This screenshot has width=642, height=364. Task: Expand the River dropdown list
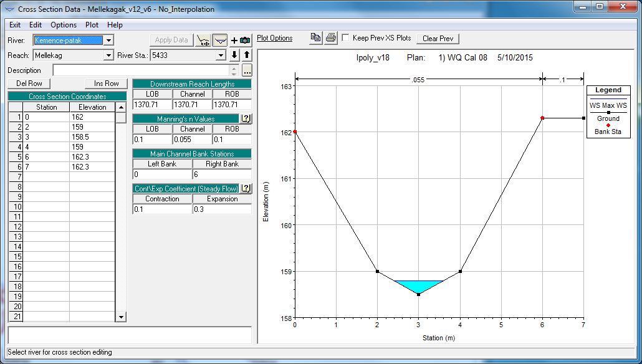point(109,41)
